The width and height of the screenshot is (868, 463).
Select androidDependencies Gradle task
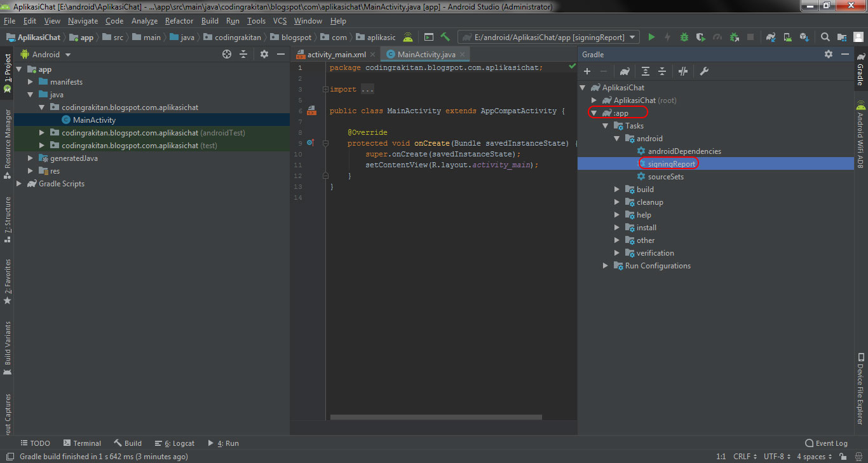(x=684, y=151)
